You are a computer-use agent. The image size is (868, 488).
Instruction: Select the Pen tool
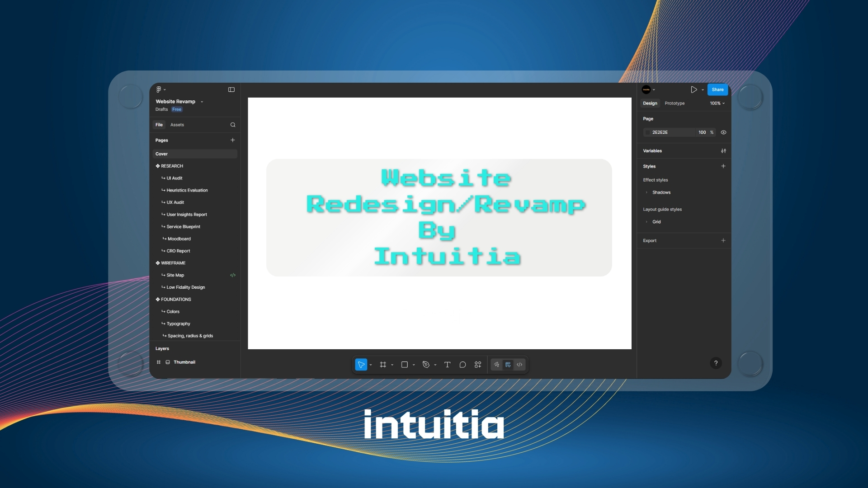pyautogui.click(x=426, y=365)
